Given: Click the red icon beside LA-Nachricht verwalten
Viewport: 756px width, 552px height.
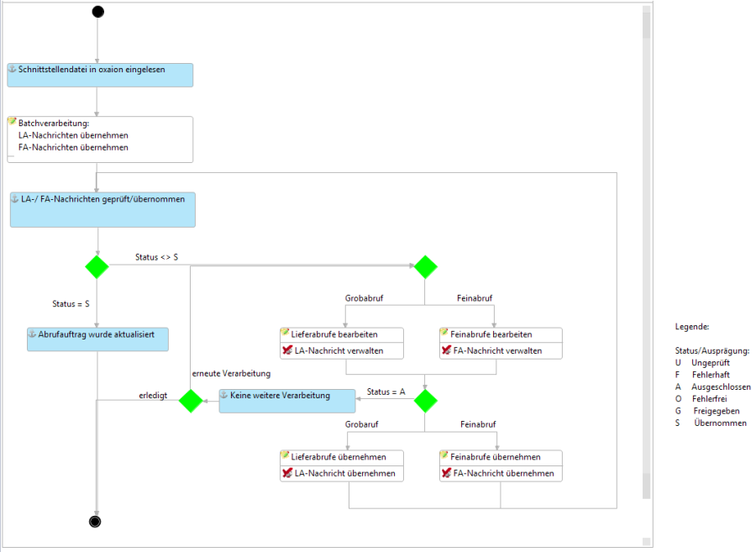Looking at the screenshot, I should click(286, 350).
